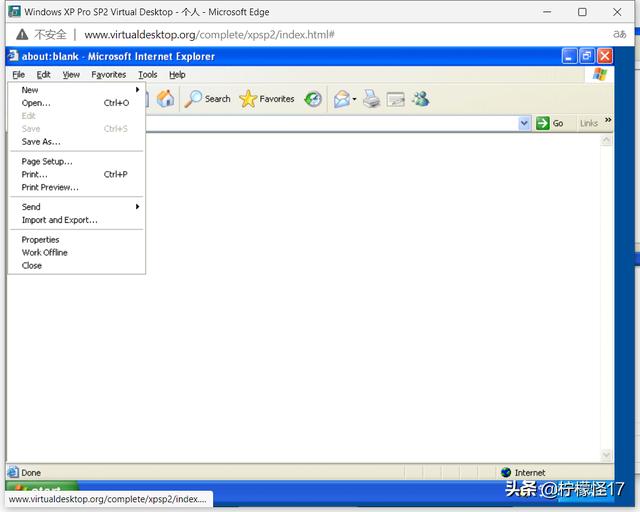The height and width of the screenshot is (512, 640).
Task: Restore down the Internet Explorer window
Action: click(587, 56)
